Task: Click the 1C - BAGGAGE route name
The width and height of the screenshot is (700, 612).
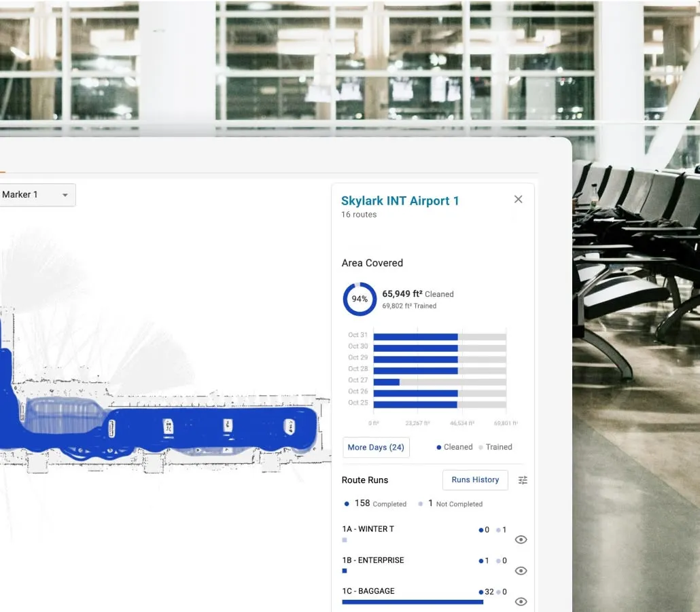Action: coord(368,591)
